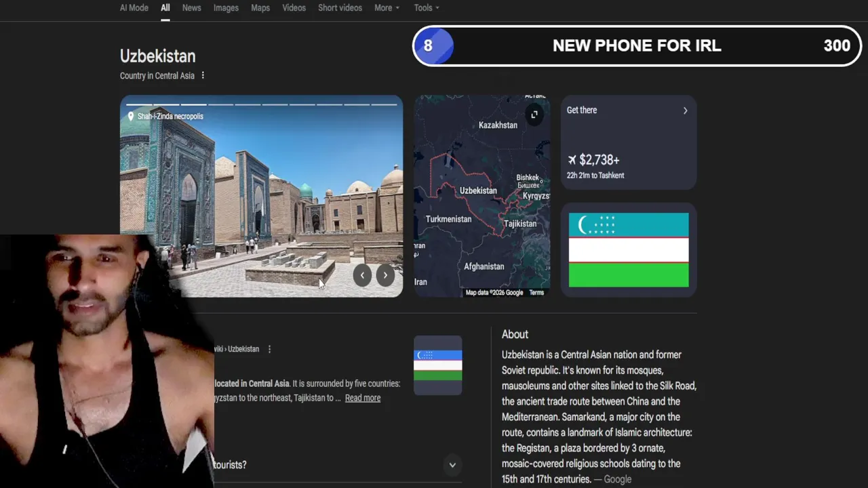Click the wiki › Uzbekistan breadcrumb
Image resolution: width=868 pixels, height=488 pixels.
[237, 349]
